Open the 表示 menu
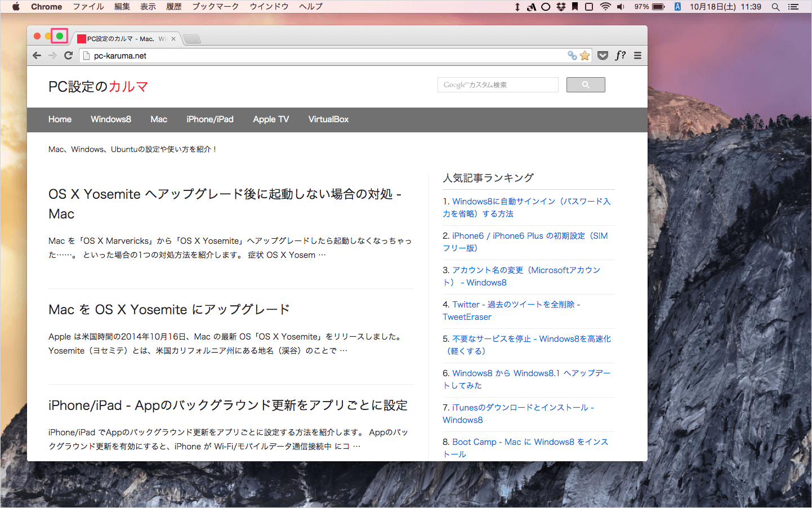 (148, 7)
